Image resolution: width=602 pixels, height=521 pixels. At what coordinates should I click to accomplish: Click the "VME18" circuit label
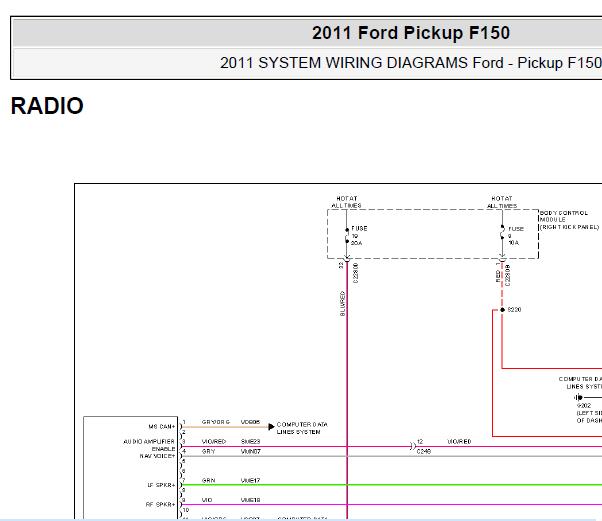tap(250, 500)
